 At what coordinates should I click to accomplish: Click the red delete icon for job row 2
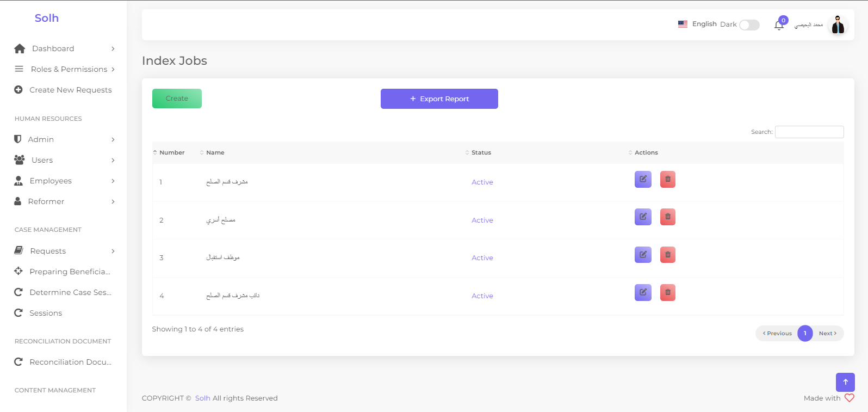pyautogui.click(x=667, y=217)
